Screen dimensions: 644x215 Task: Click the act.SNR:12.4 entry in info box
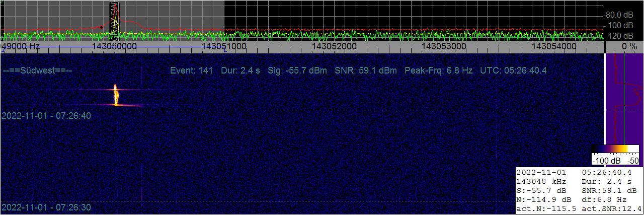pyautogui.click(x=611, y=208)
